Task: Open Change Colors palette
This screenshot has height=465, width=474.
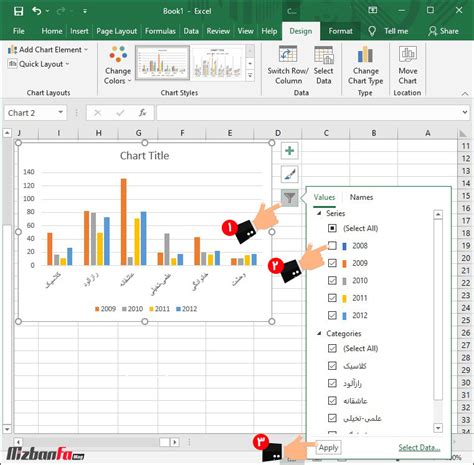Action: coord(118,65)
